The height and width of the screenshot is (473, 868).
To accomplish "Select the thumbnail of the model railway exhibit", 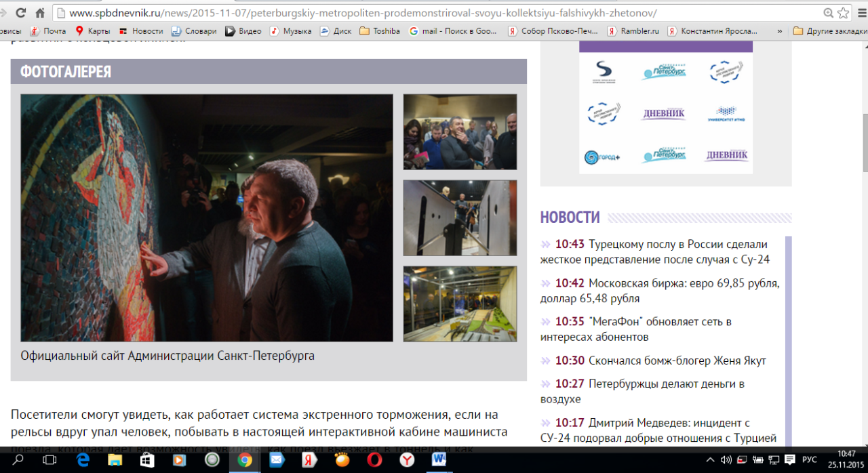I will point(460,304).
